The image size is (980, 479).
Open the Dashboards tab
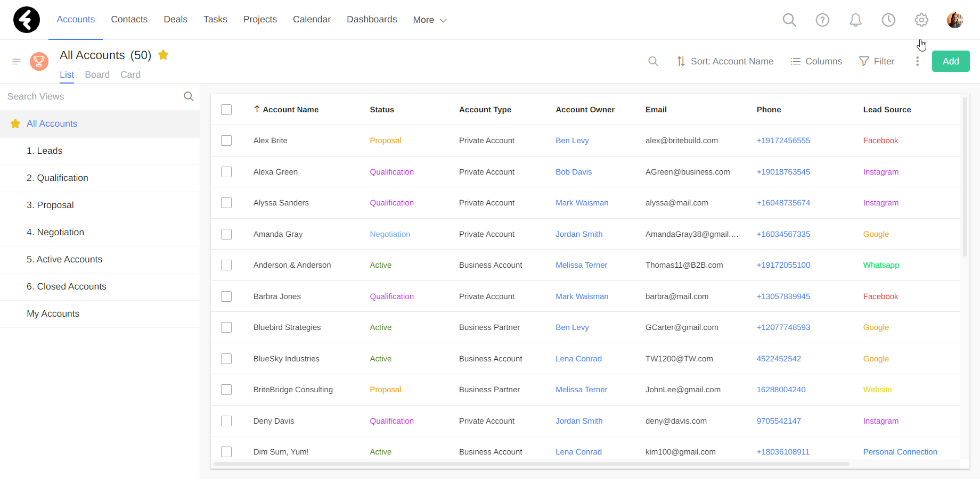coord(372,19)
